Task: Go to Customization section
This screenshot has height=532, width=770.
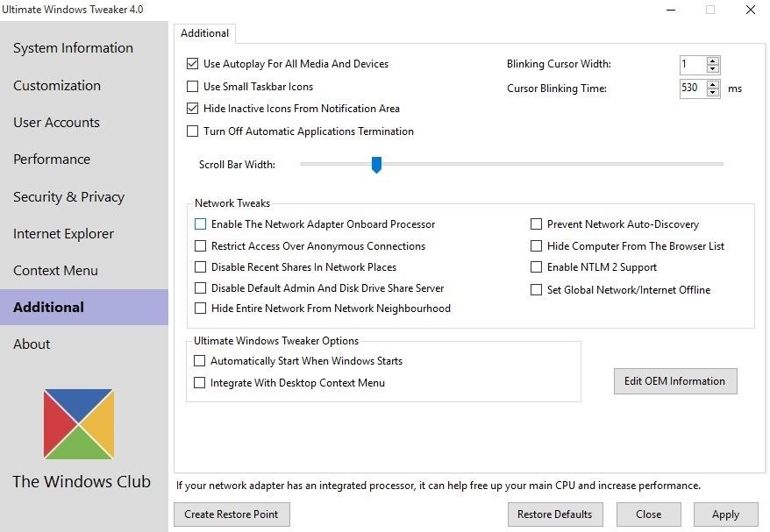Action: tap(57, 85)
